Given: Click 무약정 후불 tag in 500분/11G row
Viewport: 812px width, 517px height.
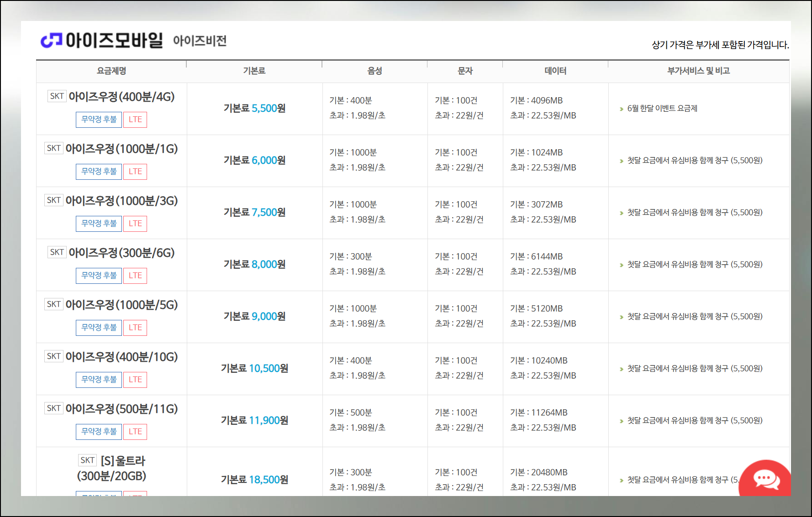Looking at the screenshot, I should pos(99,432).
